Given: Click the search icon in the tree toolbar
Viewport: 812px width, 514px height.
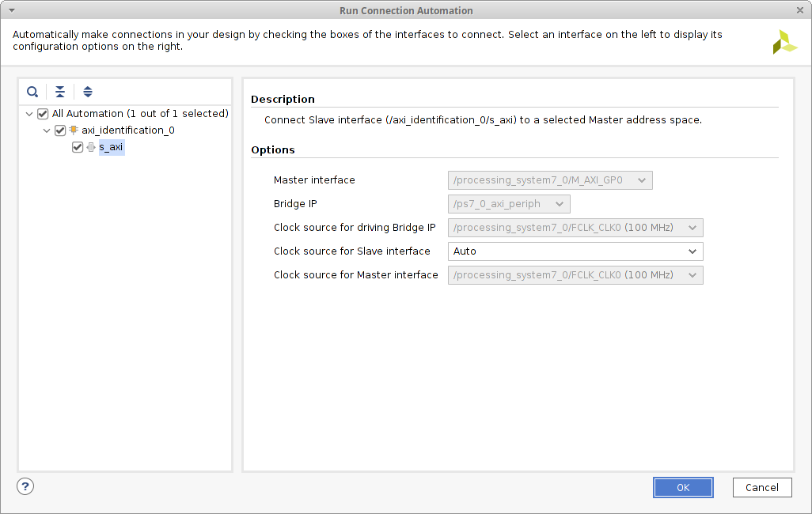Looking at the screenshot, I should [x=32, y=92].
